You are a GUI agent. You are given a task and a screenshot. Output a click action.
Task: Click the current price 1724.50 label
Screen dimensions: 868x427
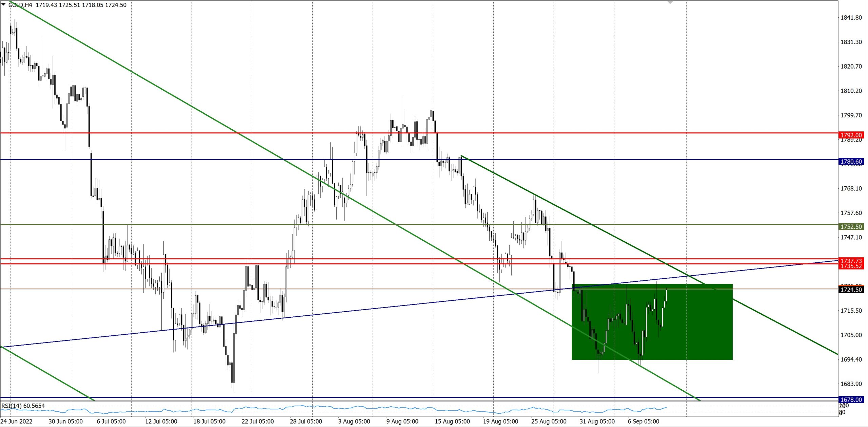pos(851,290)
